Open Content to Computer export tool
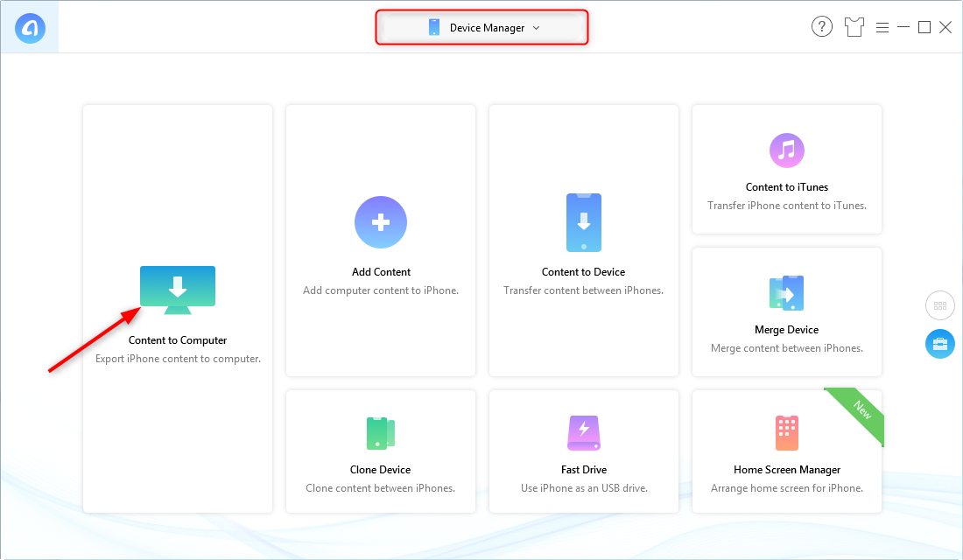The height and width of the screenshot is (560, 963). click(178, 289)
